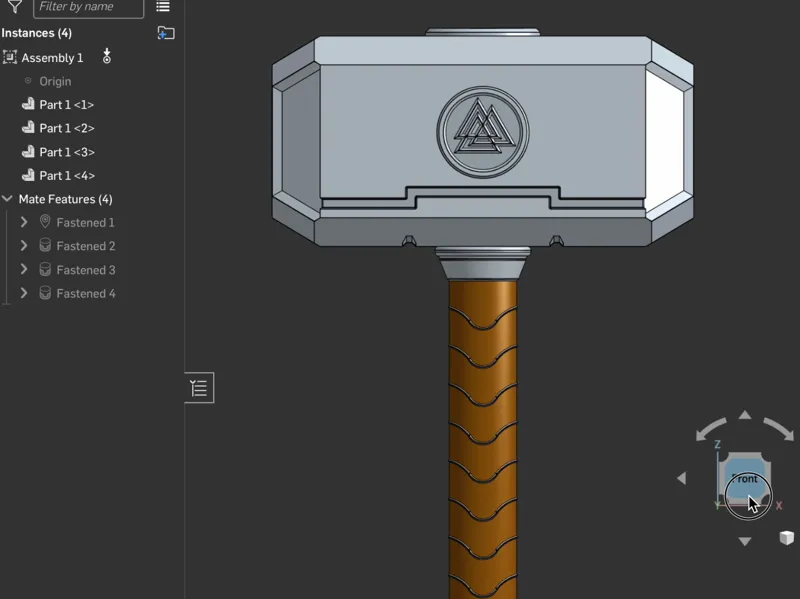800x599 pixels.
Task: Select Part 1 <4> instance
Action: [x=67, y=176]
